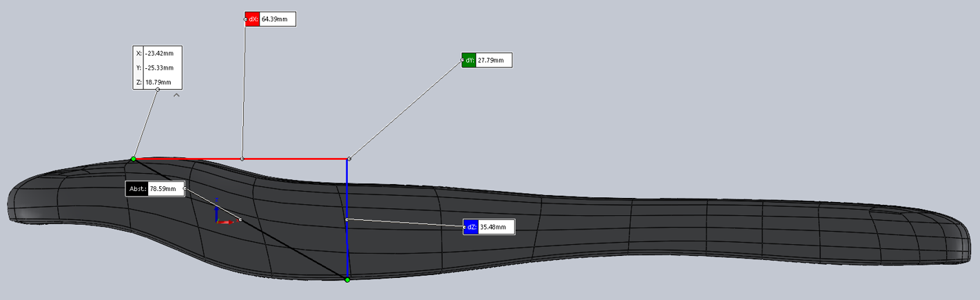980x300 pixels.
Task: Collapse the XYZ coordinate callout chevron
Action: (x=176, y=96)
